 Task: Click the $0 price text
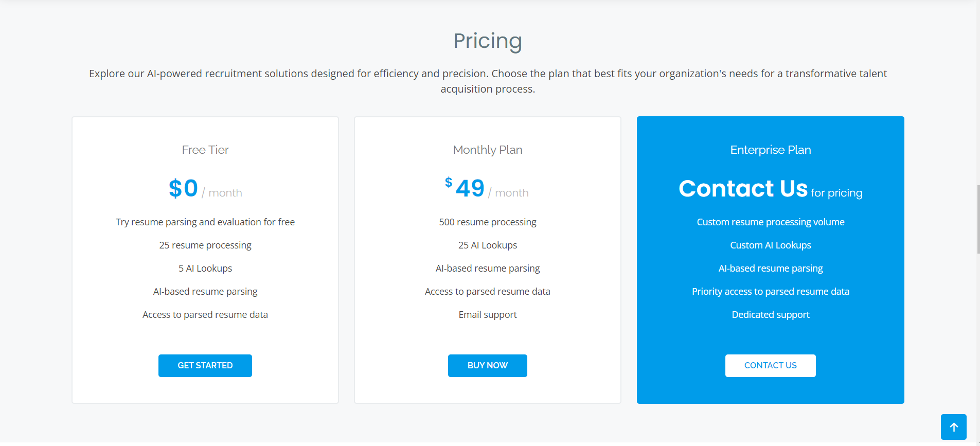183,188
